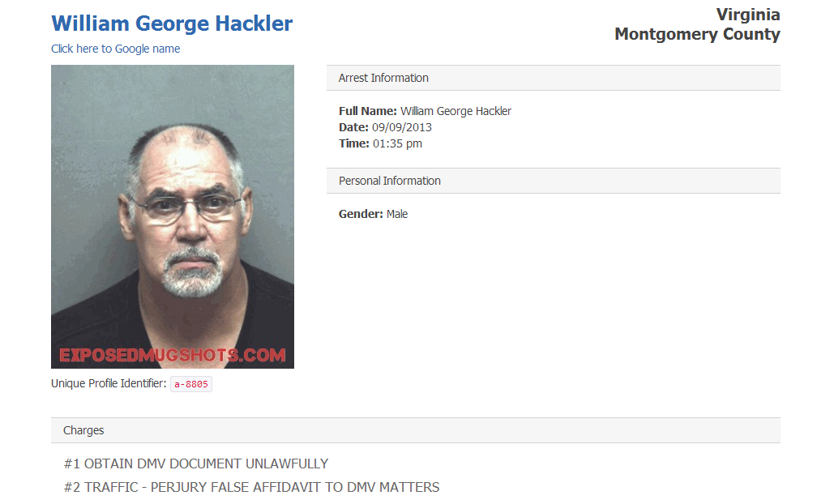
Task: Click the Virginia state heading
Action: click(x=748, y=15)
